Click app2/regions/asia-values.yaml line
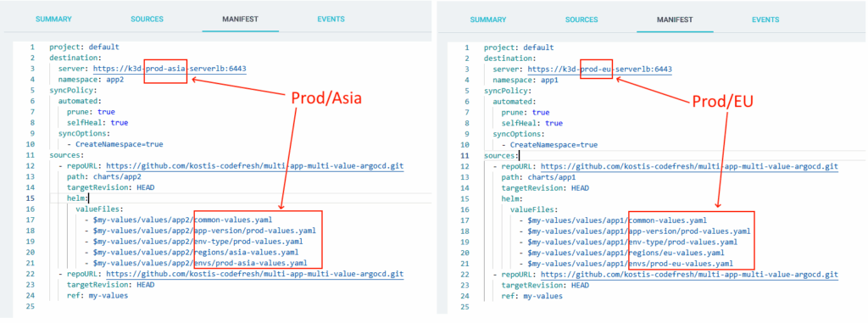The image size is (868, 323). (x=192, y=252)
